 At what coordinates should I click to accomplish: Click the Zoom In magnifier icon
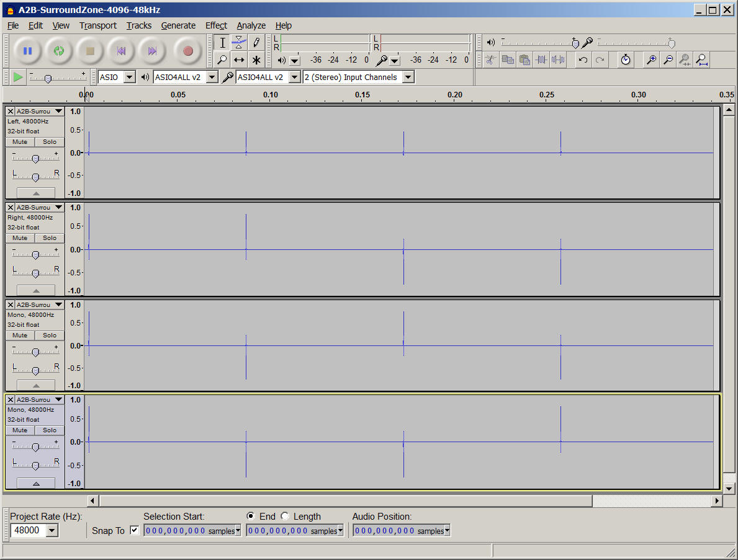(651, 60)
